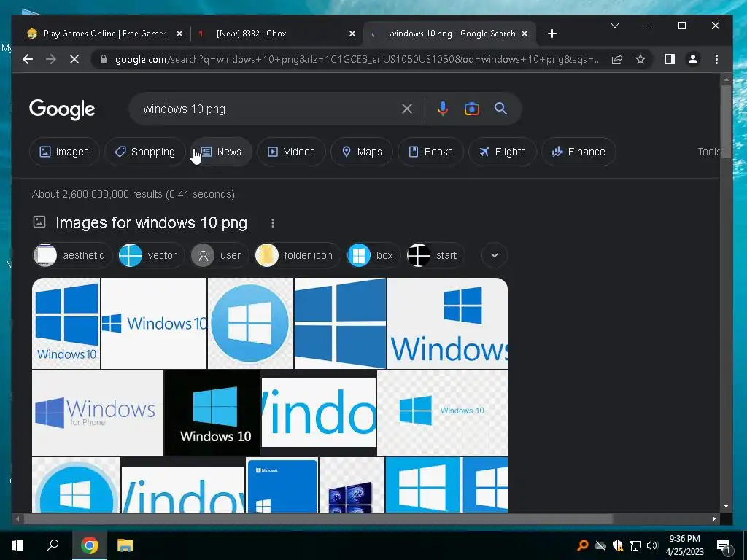This screenshot has width=747, height=560.
Task: Open the Windows for Phone thumbnail
Action: point(98,413)
